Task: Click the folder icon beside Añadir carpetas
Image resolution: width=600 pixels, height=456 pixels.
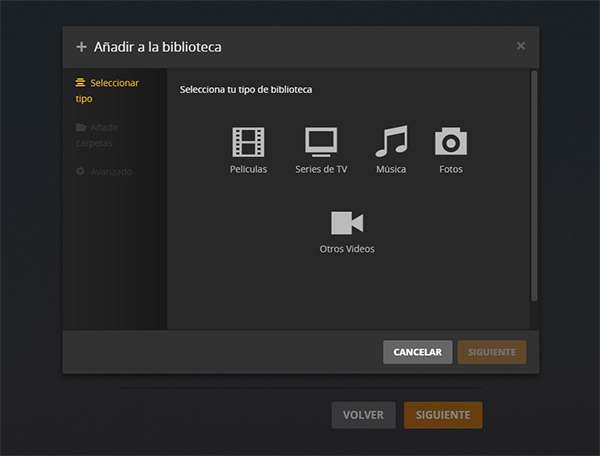Action: [x=81, y=127]
